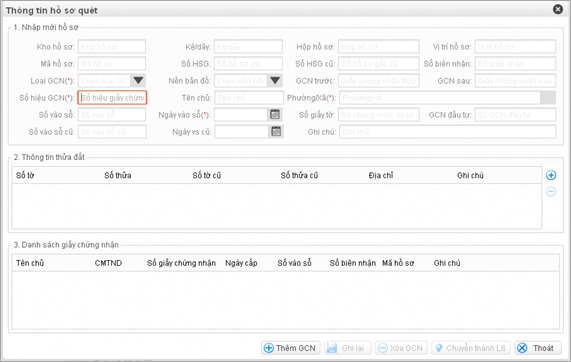Click the Số tờ column header
The height and width of the screenshot is (362, 571).
tap(25, 175)
